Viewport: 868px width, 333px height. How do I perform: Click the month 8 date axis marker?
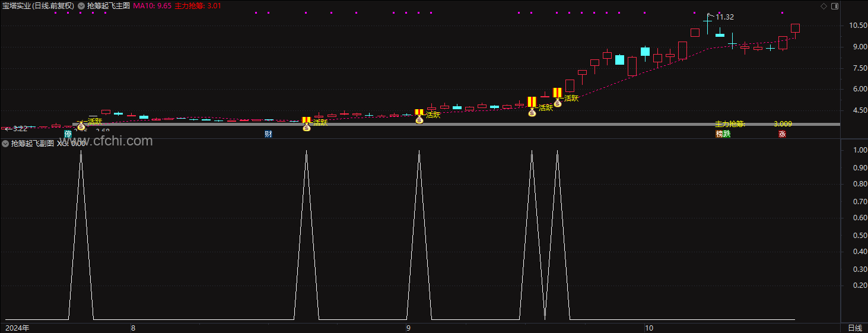(133, 328)
